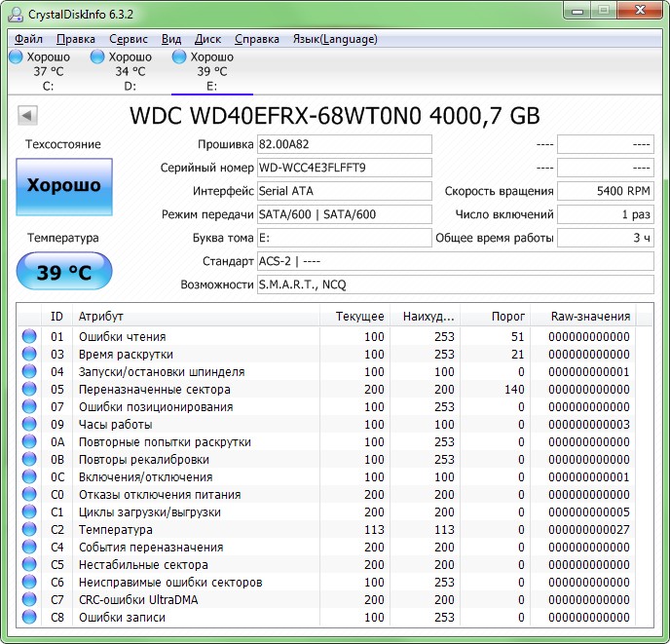Click the Текущее column header
This screenshot has width=670, height=644.
coord(355,317)
